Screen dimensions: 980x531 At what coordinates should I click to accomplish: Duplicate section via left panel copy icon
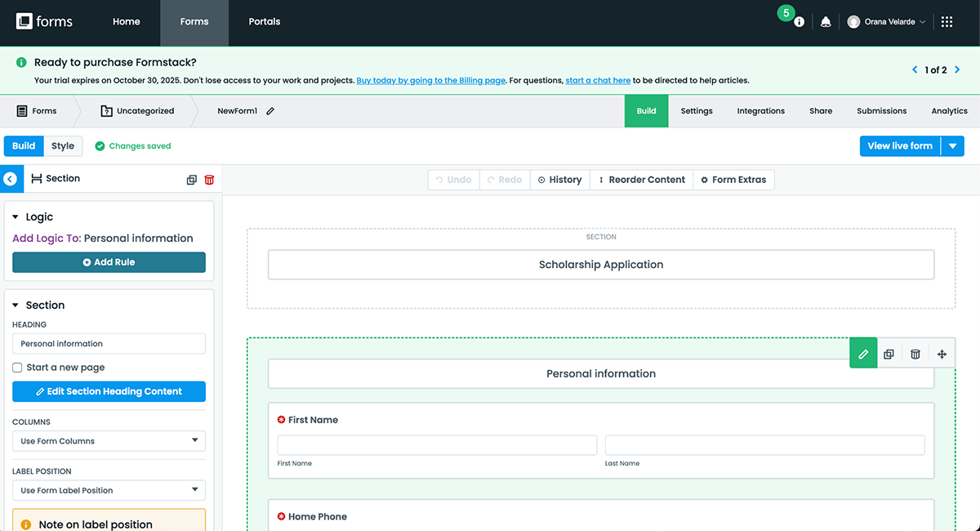click(x=192, y=179)
